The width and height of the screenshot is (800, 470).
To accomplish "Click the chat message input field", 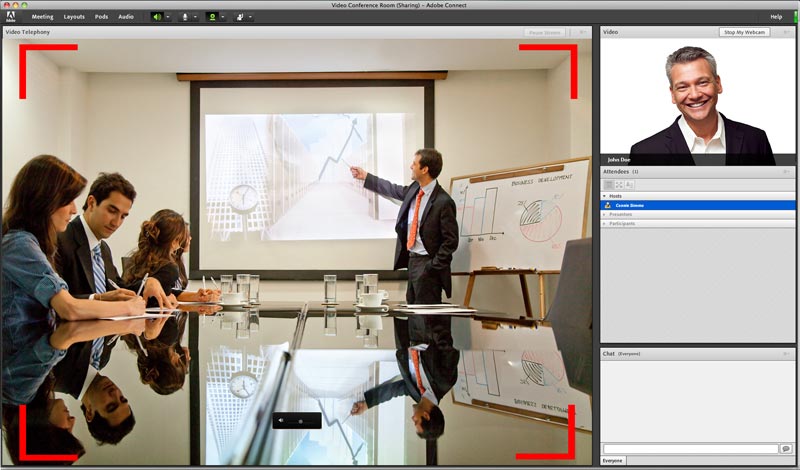I will 690,449.
